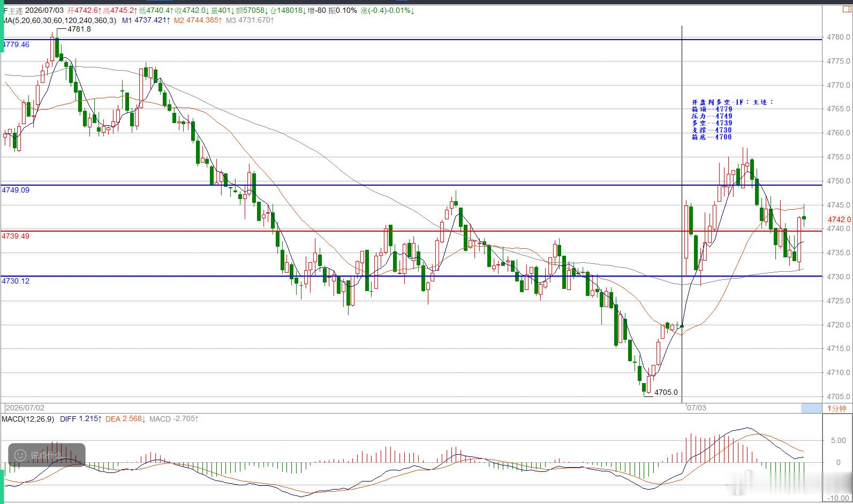Click the 07/03 date on time axis
853x504 pixels.
tap(696, 408)
